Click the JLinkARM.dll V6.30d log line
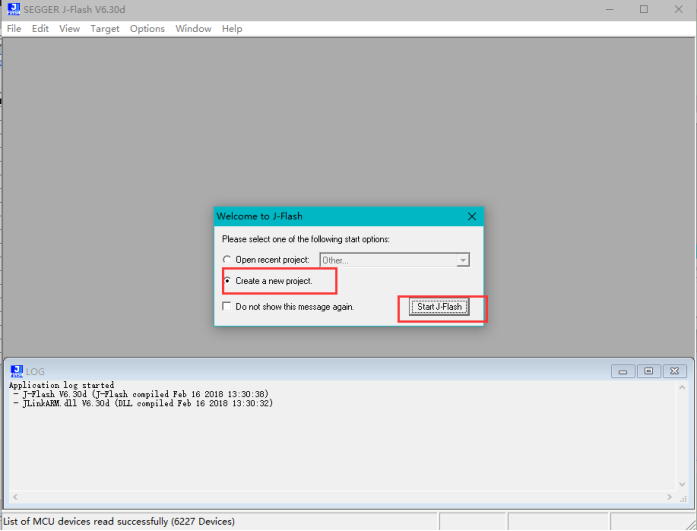Screen dimensions: 697x531 click(x=143, y=403)
